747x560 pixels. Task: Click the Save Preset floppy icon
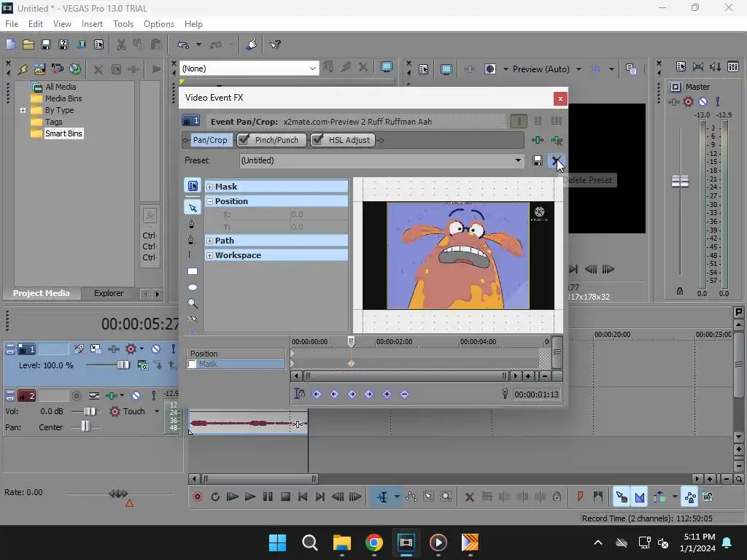click(538, 160)
